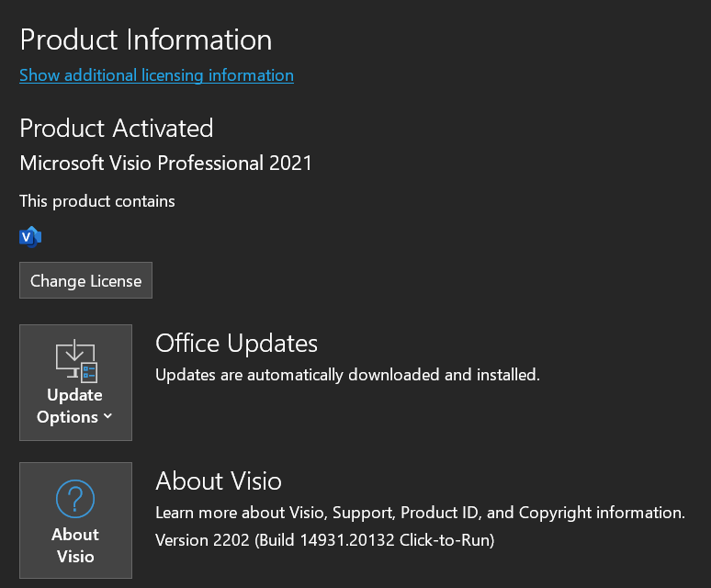Click the 'Product Activated' heading

(117, 129)
